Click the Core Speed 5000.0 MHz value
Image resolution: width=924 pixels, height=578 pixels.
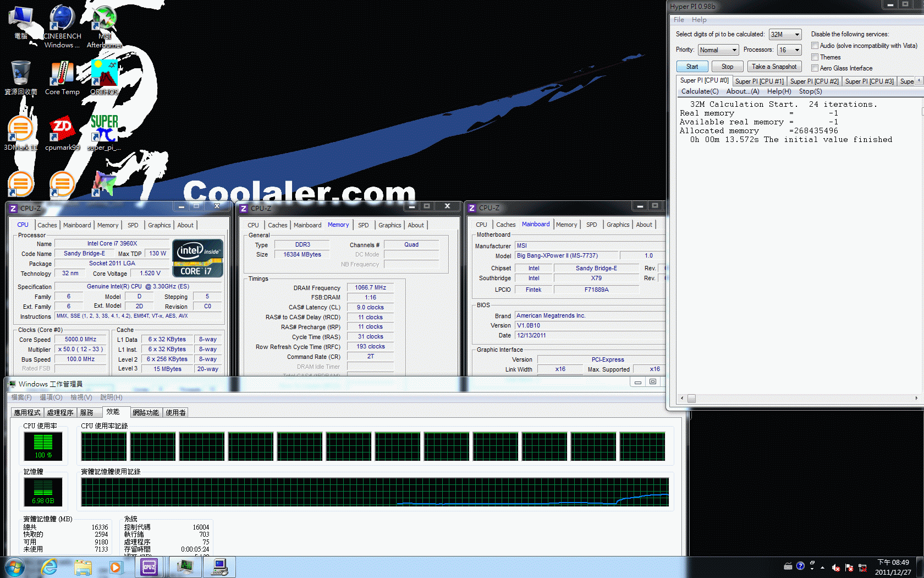tap(80, 340)
